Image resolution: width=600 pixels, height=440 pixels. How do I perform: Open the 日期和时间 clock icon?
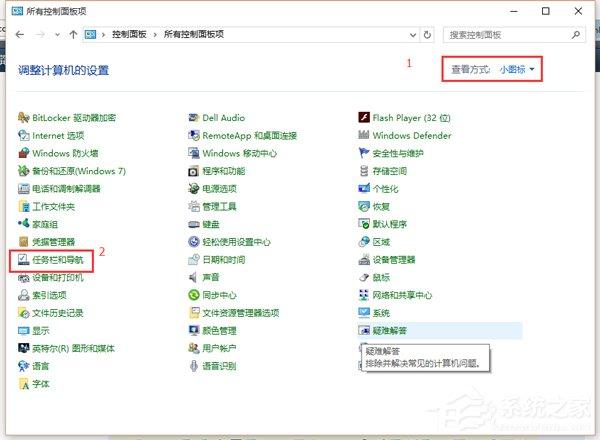194,259
